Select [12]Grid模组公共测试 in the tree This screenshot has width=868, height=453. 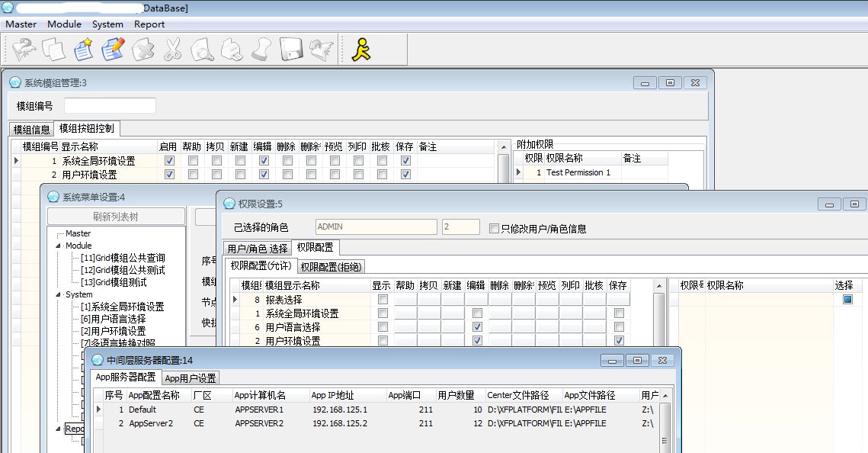tap(123, 270)
